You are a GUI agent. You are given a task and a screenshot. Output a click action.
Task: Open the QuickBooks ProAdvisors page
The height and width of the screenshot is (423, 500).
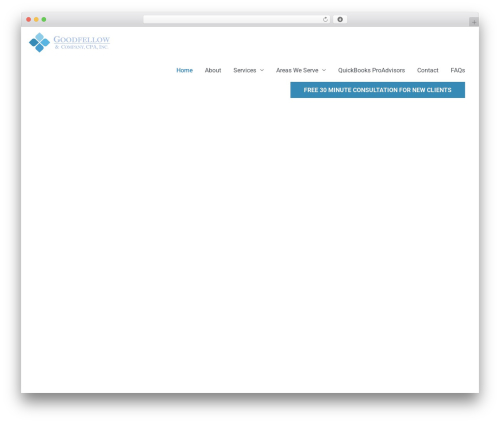371,70
